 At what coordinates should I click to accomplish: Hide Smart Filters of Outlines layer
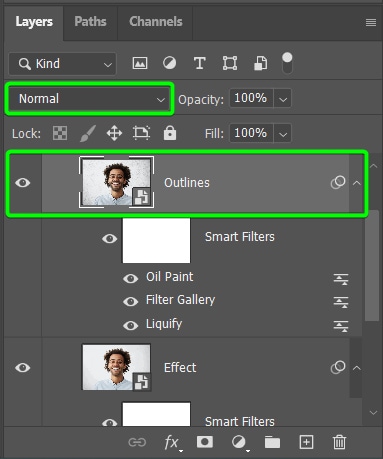[109, 238]
